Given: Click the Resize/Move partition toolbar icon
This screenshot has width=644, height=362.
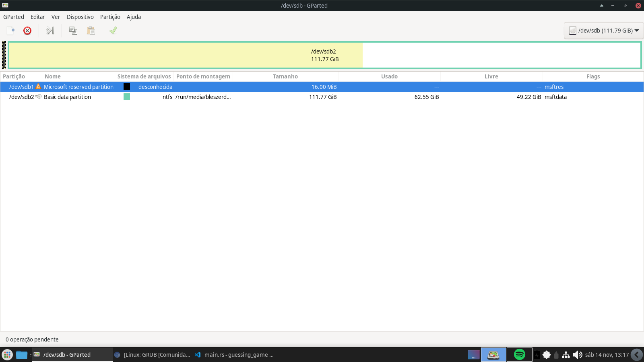Looking at the screenshot, I should point(50,31).
